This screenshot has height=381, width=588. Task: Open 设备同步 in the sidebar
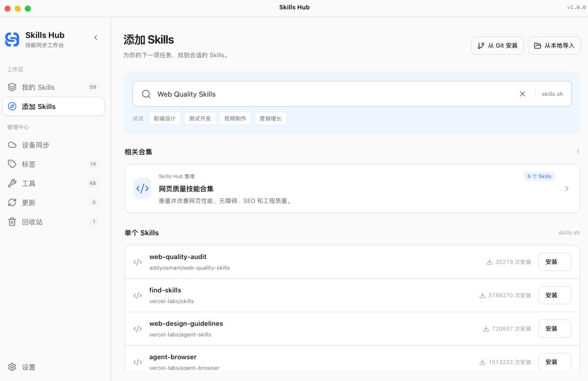click(53, 145)
